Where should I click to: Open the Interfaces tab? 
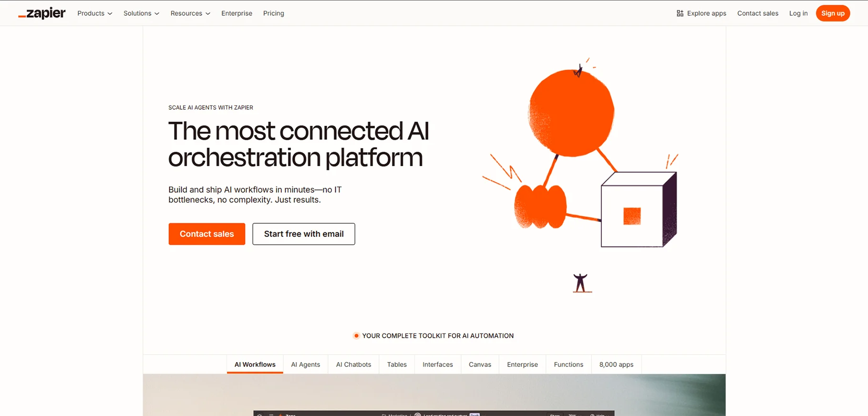point(438,364)
